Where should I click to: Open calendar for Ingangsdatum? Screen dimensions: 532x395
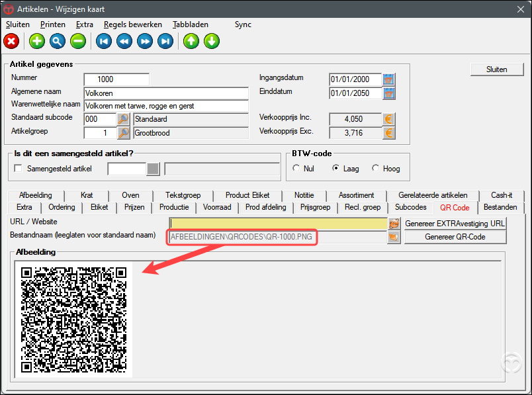coord(389,79)
